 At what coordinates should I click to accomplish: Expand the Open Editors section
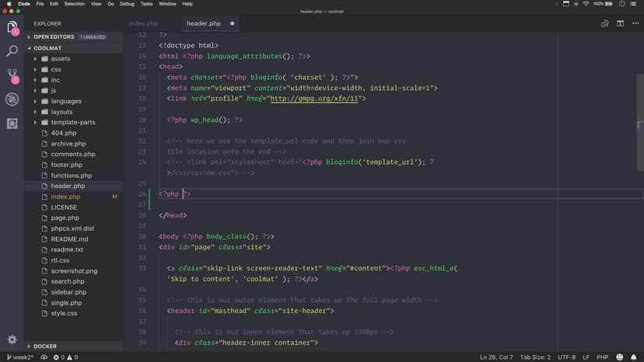(53, 37)
